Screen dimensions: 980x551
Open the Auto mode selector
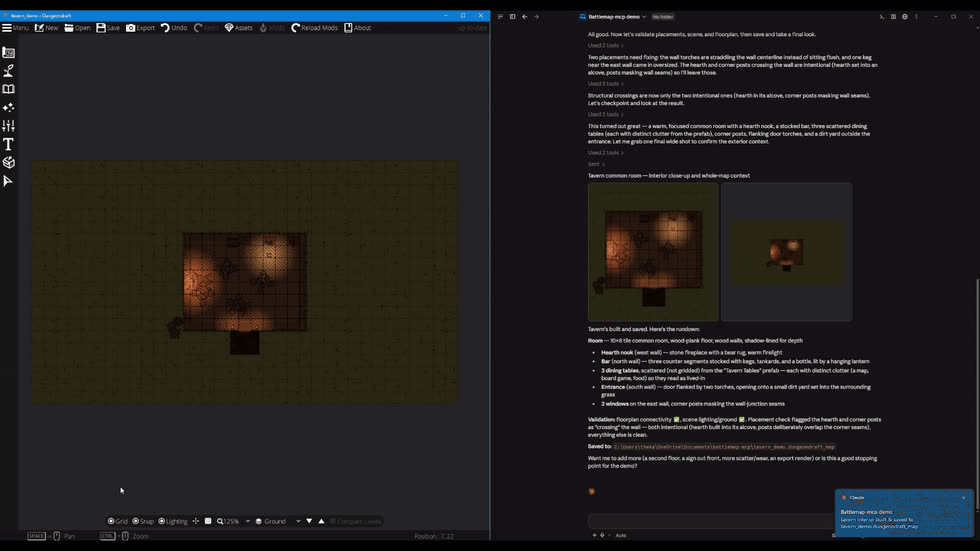(x=621, y=535)
